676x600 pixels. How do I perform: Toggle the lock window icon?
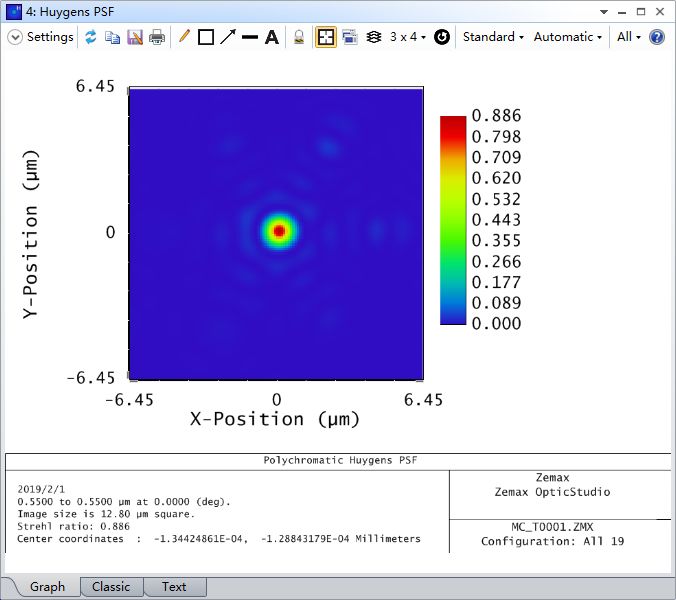tap(299, 37)
